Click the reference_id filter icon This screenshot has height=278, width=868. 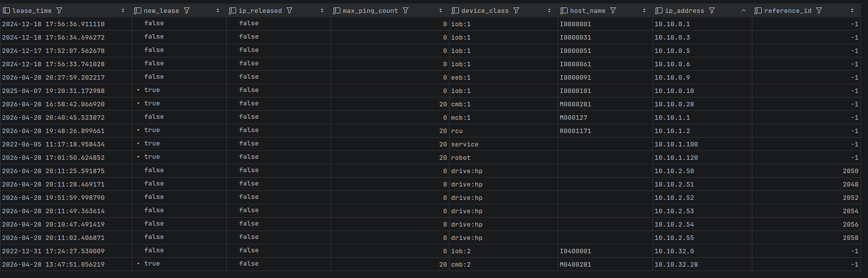click(x=819, y=10)
